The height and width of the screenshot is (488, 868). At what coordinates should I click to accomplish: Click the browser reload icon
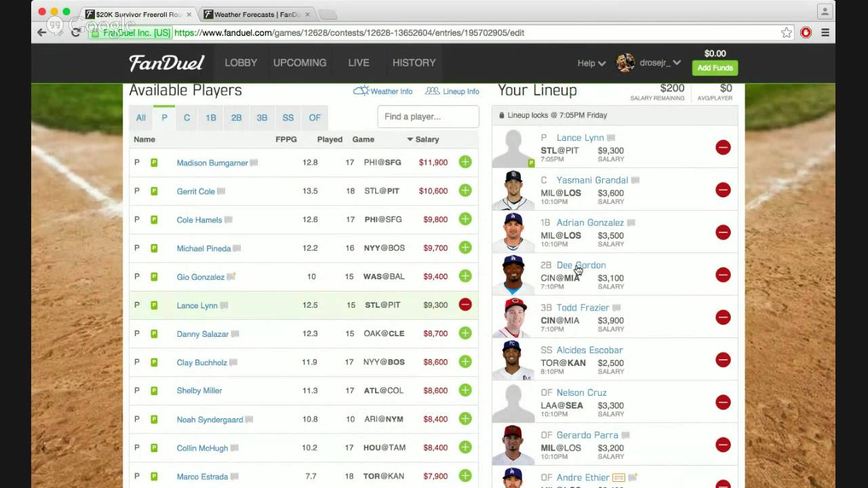click(x=75, y=33)
